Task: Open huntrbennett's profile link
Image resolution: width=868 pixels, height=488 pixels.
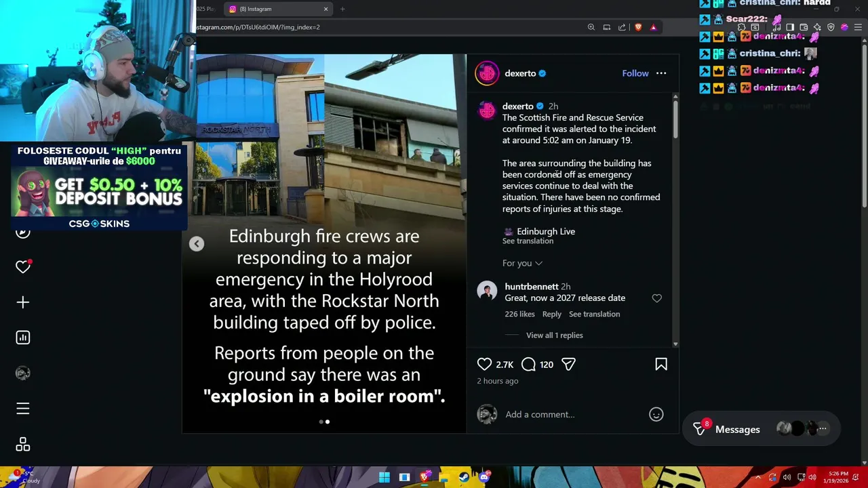Action: coord(532,287)
